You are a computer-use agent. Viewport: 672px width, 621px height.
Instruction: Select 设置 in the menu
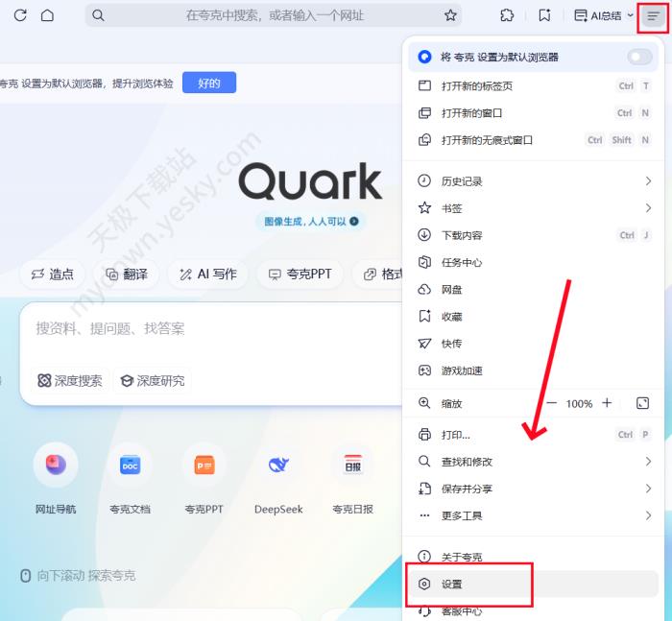[x=534, y=584]
